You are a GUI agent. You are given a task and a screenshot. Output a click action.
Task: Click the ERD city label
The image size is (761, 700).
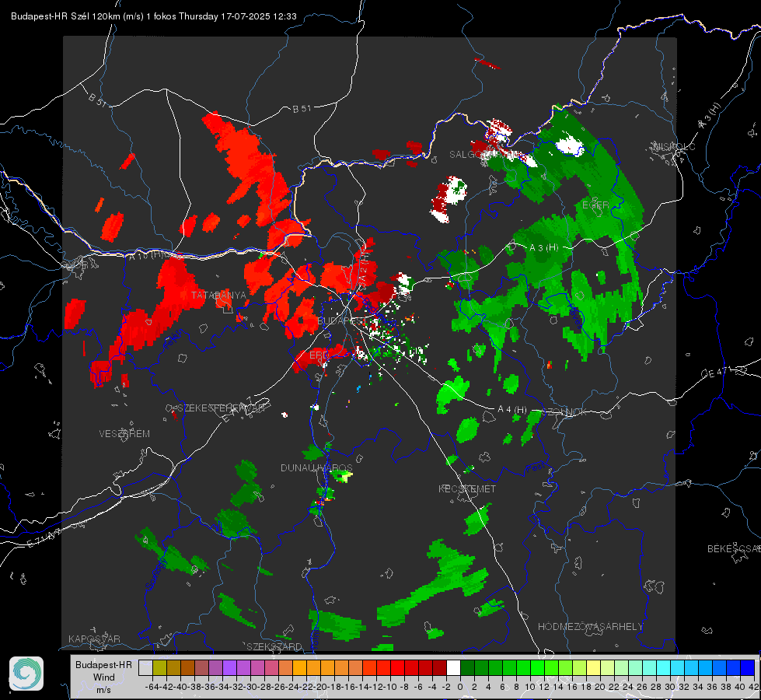point(319,355)
